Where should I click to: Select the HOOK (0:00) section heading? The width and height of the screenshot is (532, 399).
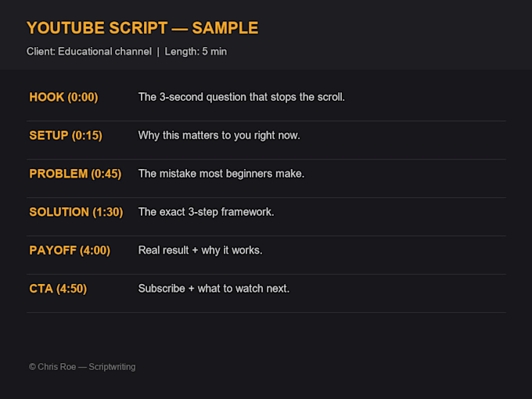[x=64, y=97]
